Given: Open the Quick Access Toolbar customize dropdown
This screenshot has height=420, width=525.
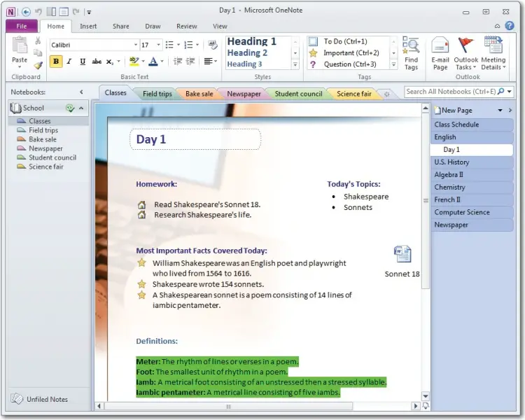Looking at the screenshot, I should click(89, 13).
